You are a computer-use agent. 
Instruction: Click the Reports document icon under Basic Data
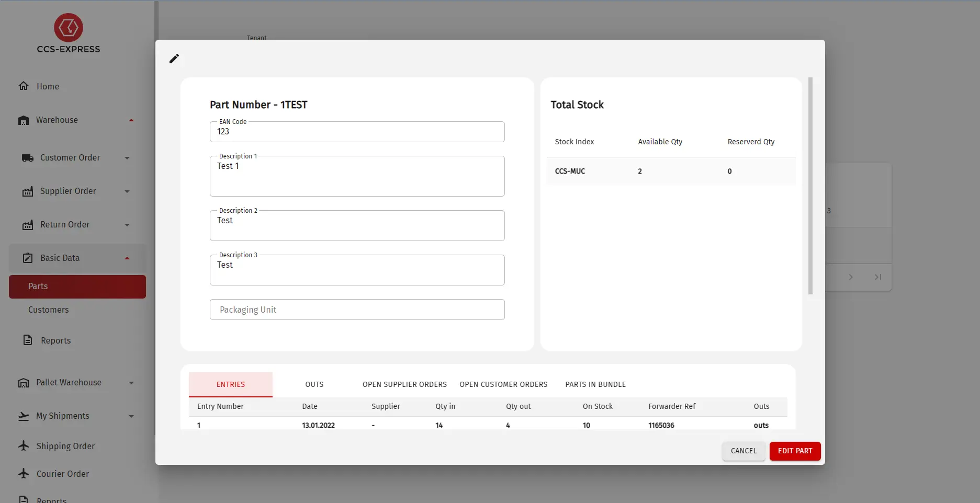point(28,340)
